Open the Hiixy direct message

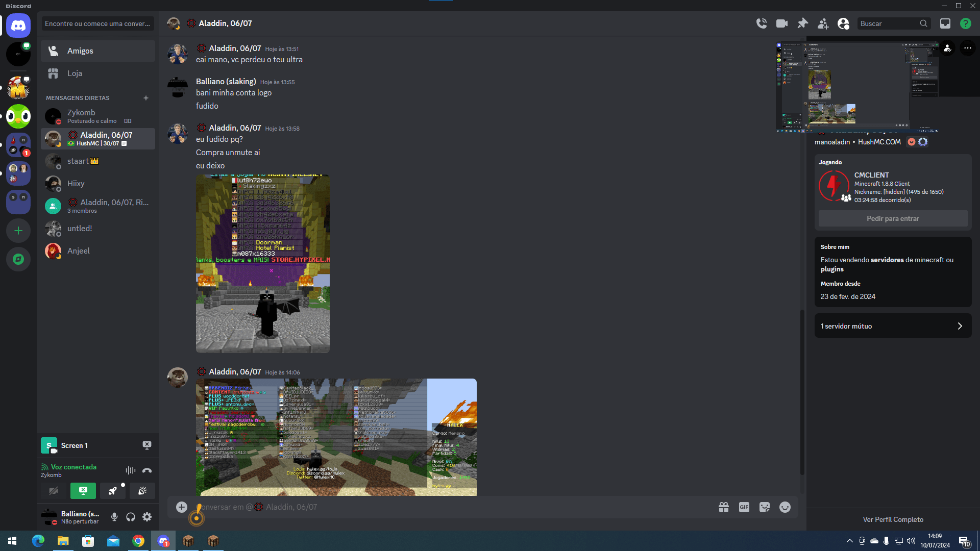tap(98, 184)
